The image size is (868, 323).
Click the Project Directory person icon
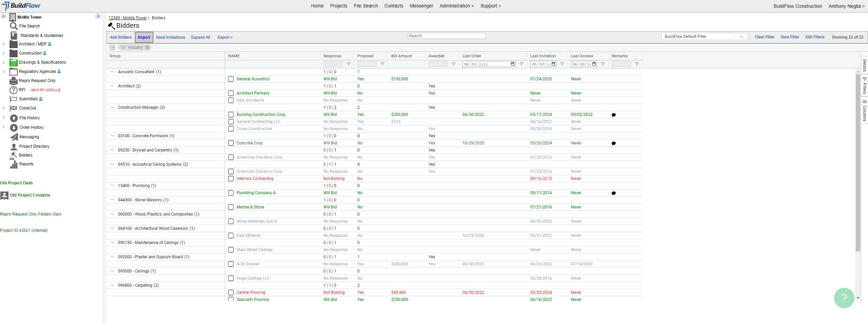pyautogui.click(x=14, y=146)
